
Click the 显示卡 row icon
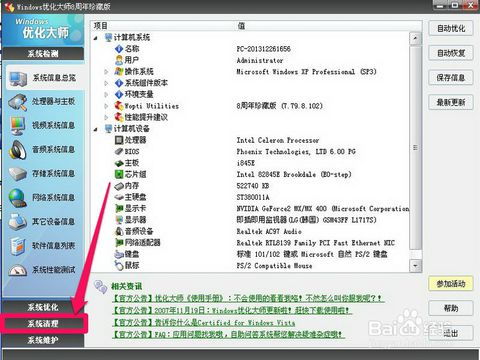coord(119,209)
